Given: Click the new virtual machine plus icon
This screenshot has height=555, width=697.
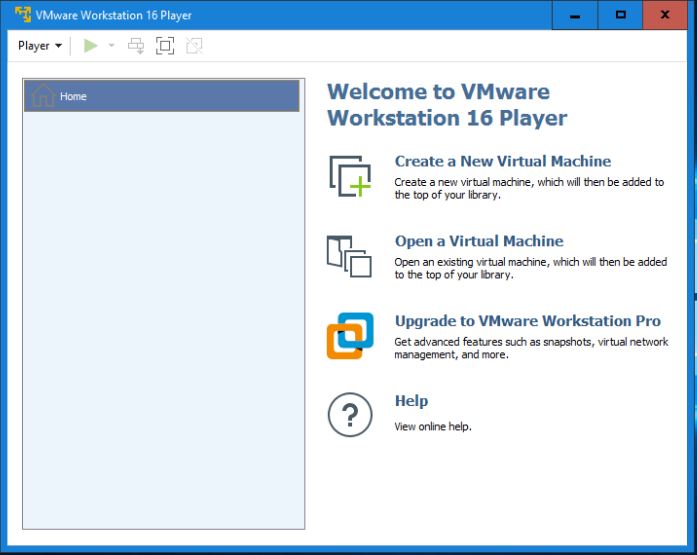Looking at the screenshot, I should click(x=350, y=176).
